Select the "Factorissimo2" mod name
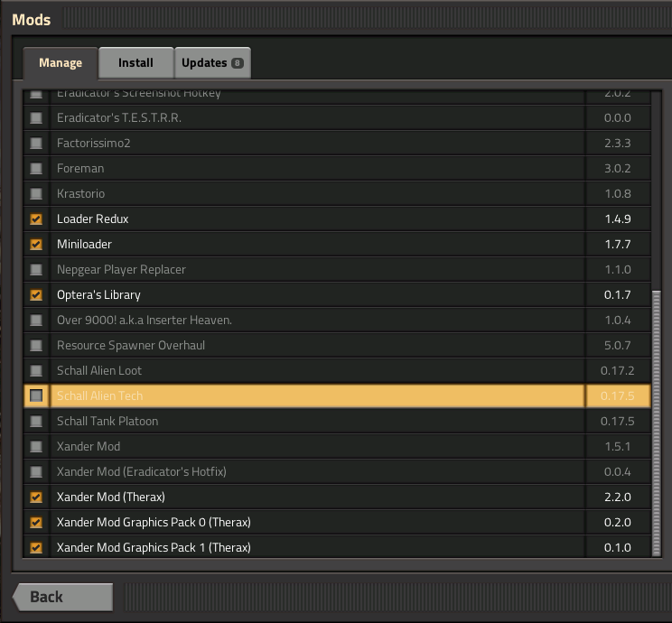Image resolution: width=672 pixels, height=623 pixels. 93,144
